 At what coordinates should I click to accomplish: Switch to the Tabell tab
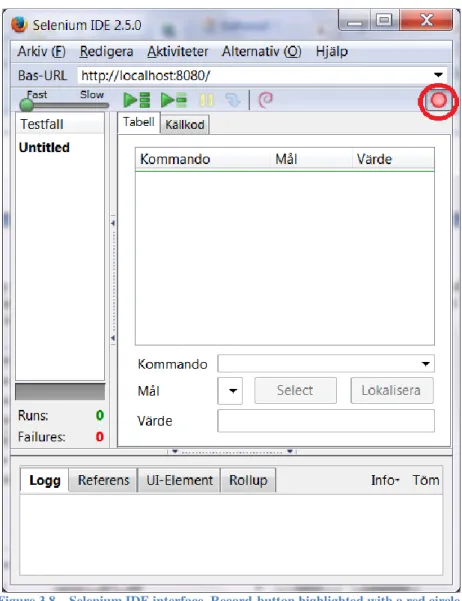point(139,122)
